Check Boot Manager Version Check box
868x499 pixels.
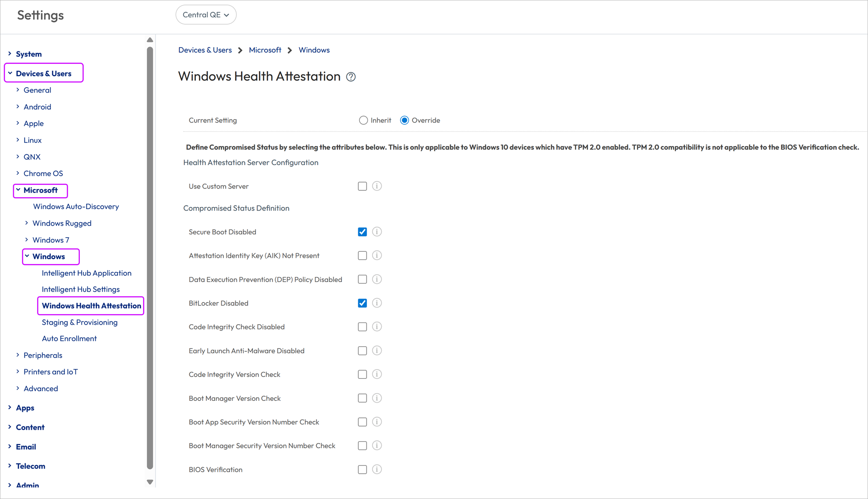[362, 398]
